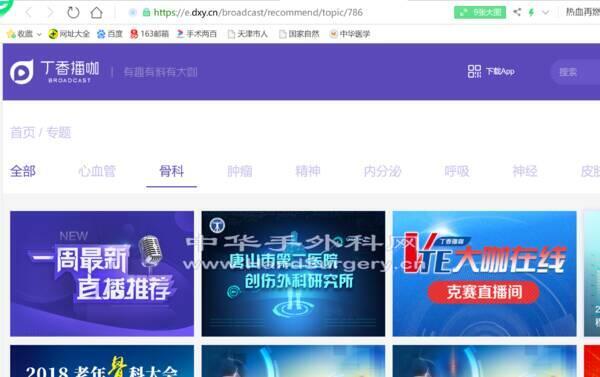Open the 唐山市第二医院创伤外科研究所 card
This screenshot has height=377, width=600.
coord(293,274)
